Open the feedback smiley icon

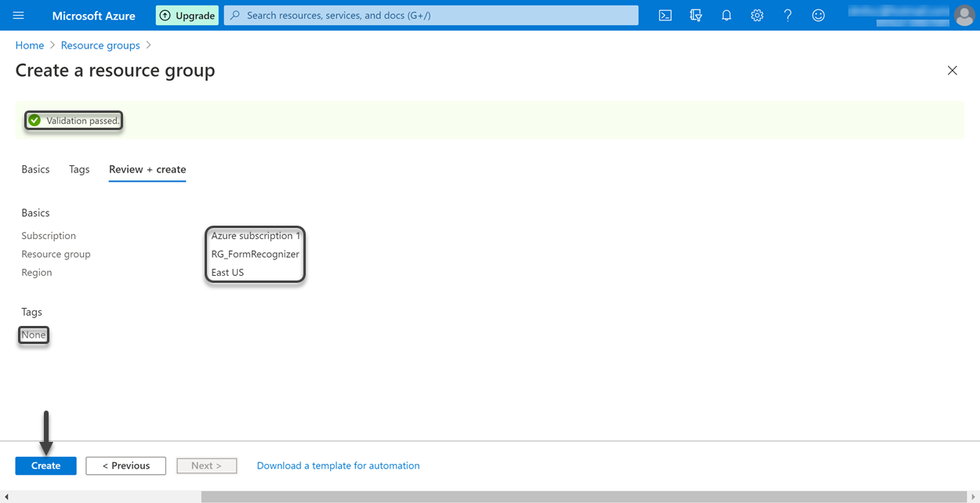[818, 16]
